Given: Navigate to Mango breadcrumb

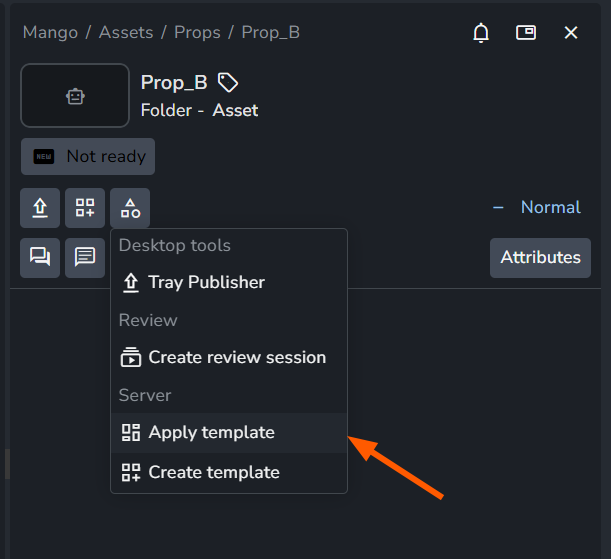Looking at the screenshot, I should (50, 33).
